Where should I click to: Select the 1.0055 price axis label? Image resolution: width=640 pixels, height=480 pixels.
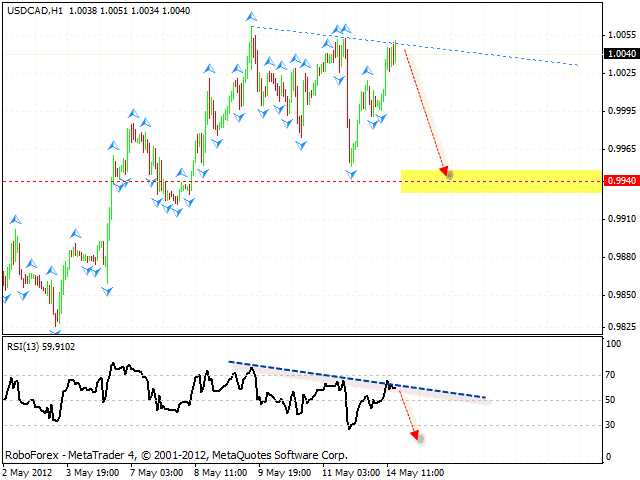[618, 35]
